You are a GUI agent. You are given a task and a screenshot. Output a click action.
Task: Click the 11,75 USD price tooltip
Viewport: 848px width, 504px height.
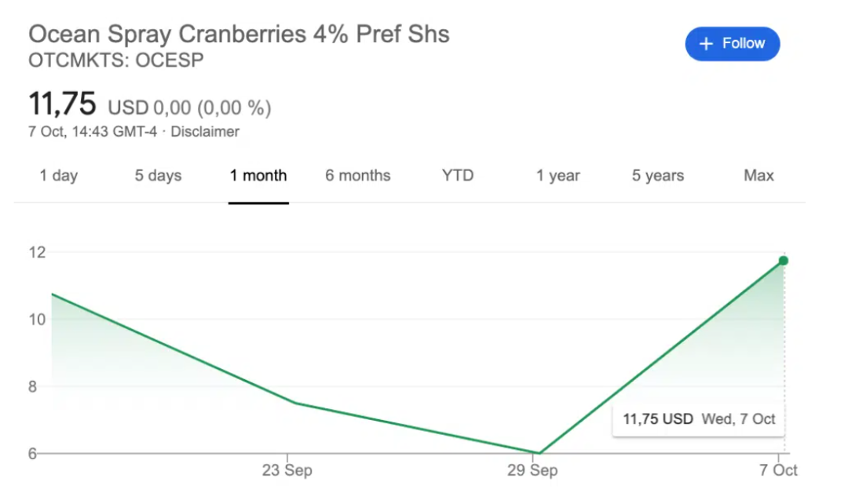pyautogui.click(x=699, y=418)
